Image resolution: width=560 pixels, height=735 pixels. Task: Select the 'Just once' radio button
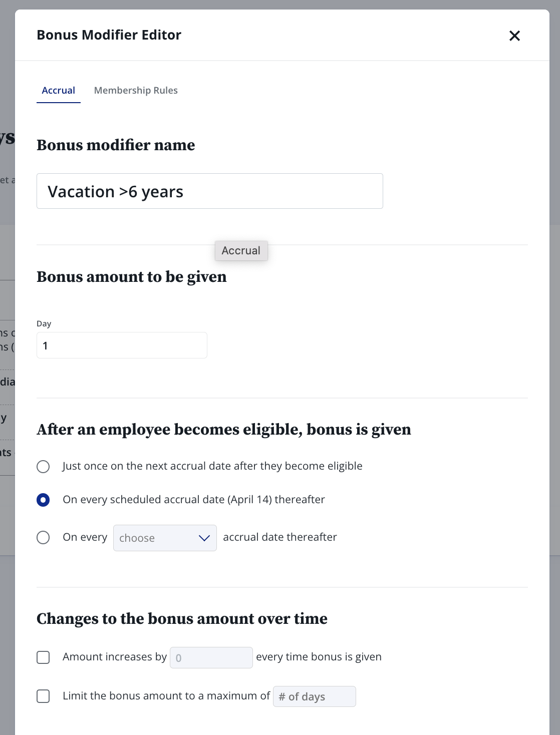coord(43,467)
